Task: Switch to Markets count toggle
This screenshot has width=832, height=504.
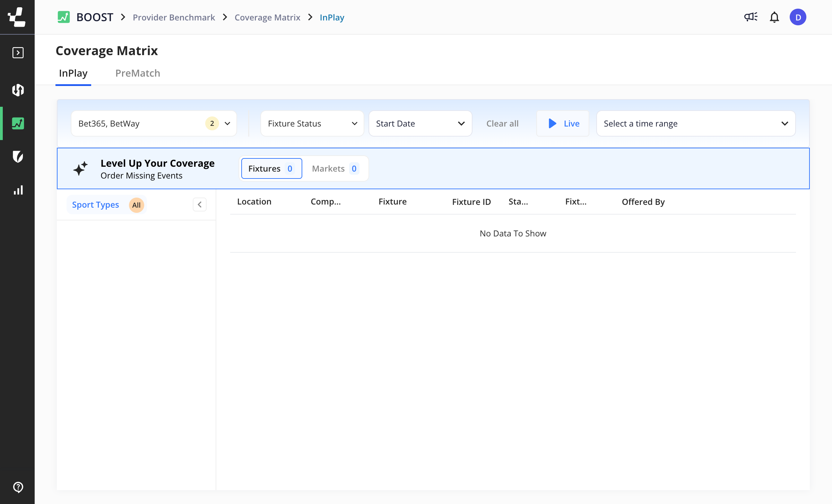Action: (x=335, y=168)
